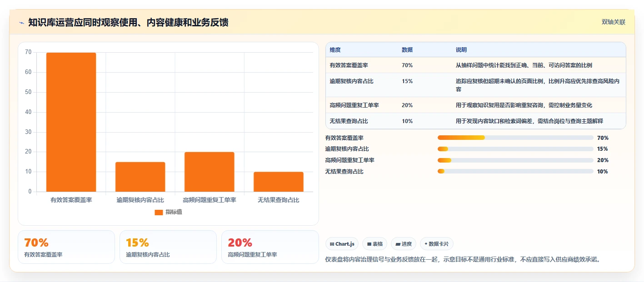This screenshot has height=282, width=644.
Task: Click the 无结果查询占比 bar in the chart
Action: coord(279,182)
